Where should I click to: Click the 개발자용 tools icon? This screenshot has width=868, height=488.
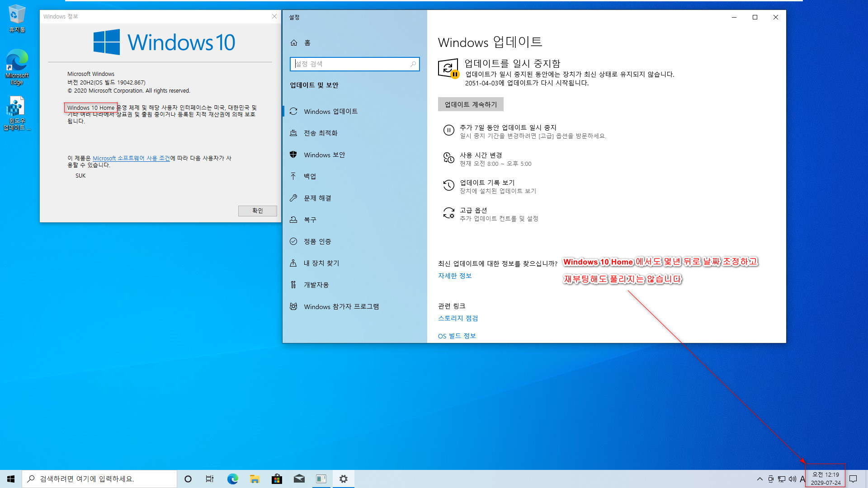tap(293, 285)
